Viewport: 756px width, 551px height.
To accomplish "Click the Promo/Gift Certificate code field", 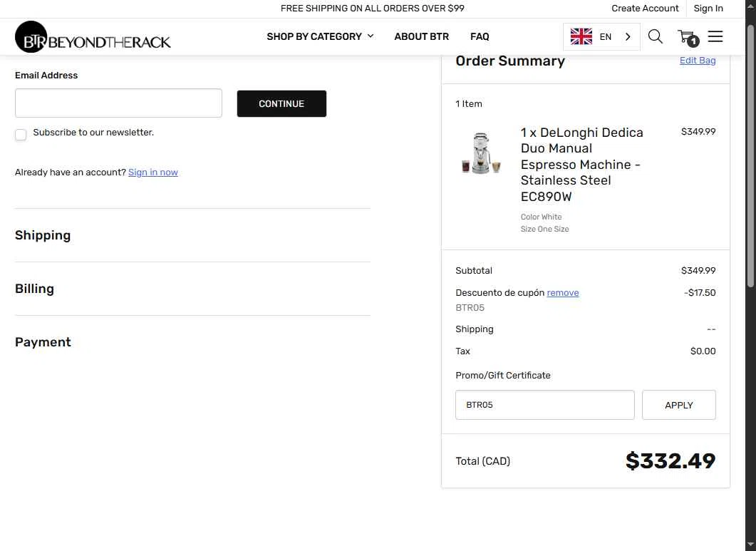I will coord(545,405).
